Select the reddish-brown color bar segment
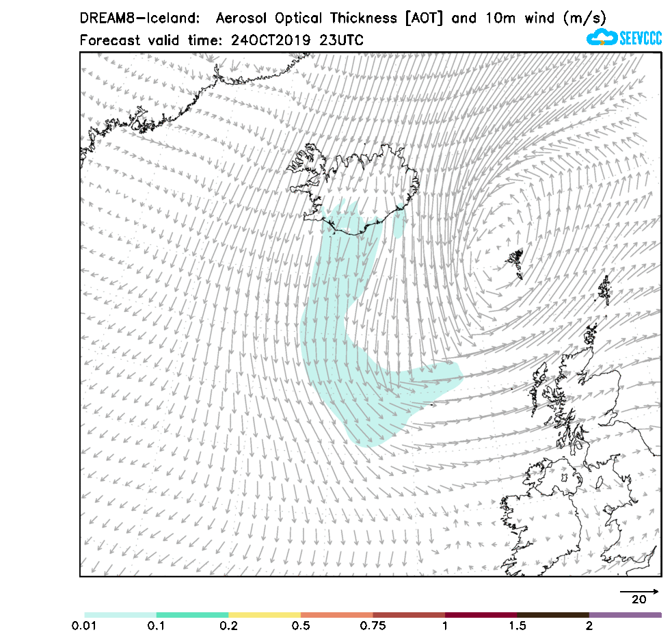 click(x=409, y=615)
